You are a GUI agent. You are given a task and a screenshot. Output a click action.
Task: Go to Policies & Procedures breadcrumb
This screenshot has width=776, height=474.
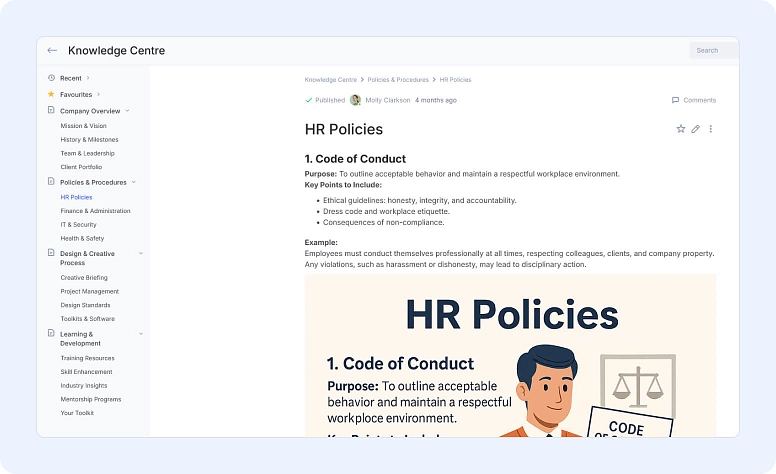(x=398, y=80)
